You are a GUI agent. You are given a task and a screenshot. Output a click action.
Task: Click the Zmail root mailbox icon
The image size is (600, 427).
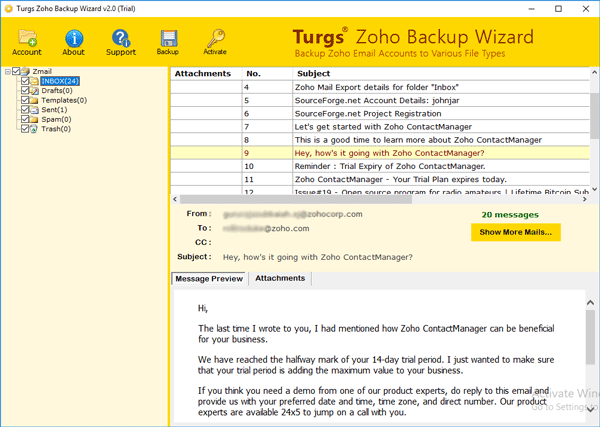tap(25, 71)
